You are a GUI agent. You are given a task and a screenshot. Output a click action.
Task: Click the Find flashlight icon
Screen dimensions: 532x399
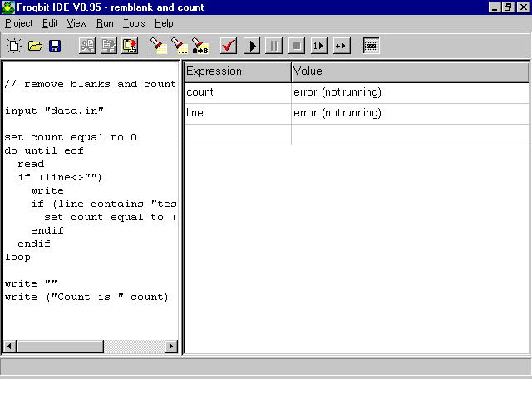pyautogui.click(x=158, y=46)
